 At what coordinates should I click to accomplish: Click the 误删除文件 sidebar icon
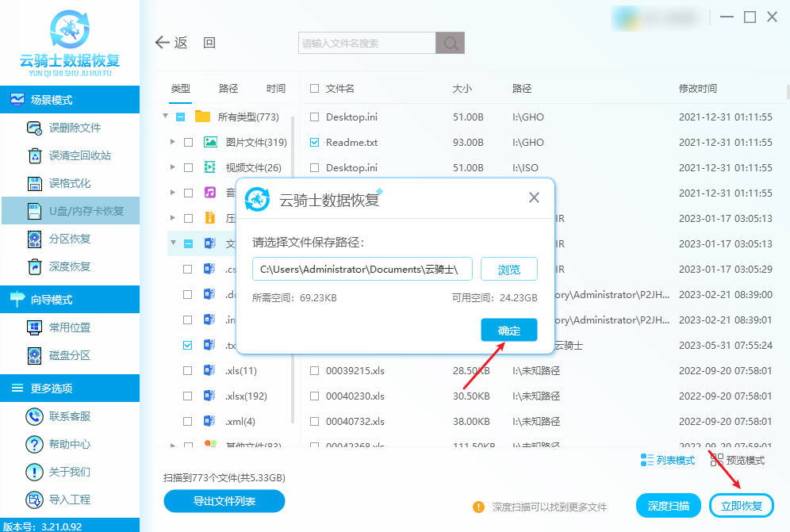tap(35, 128)
